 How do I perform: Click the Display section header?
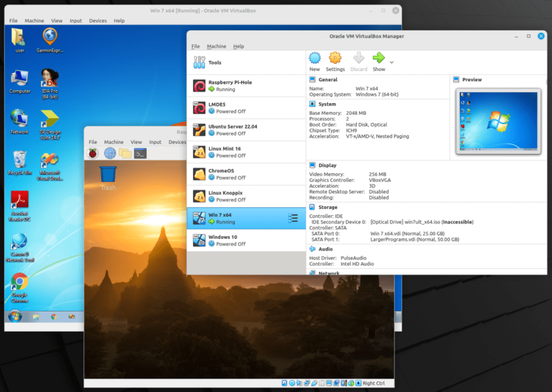[327, 165]
